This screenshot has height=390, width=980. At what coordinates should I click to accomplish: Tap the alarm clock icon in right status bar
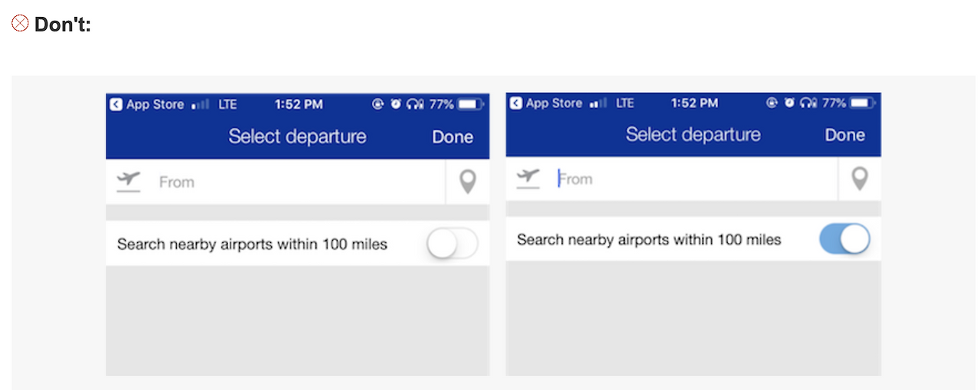(789, 103)
